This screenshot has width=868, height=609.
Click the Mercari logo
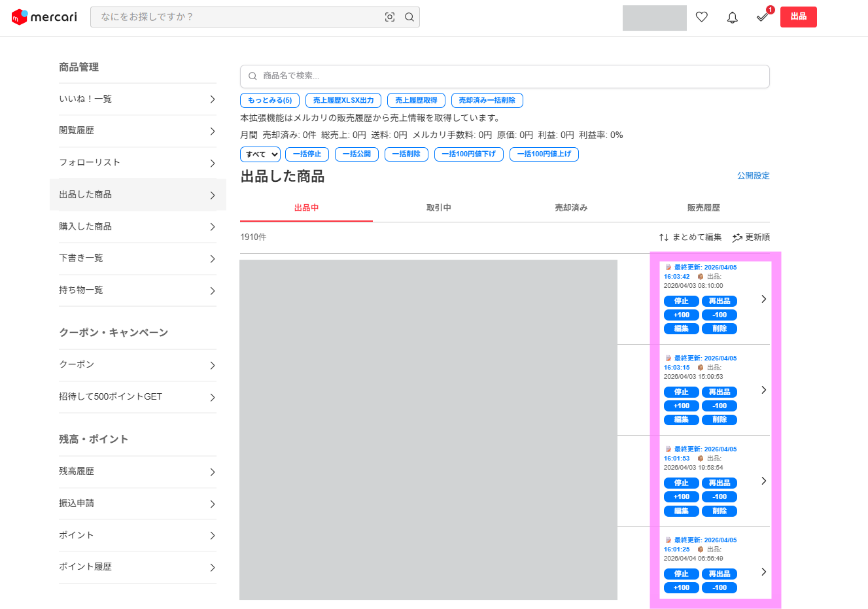click(x=44, y=17)
